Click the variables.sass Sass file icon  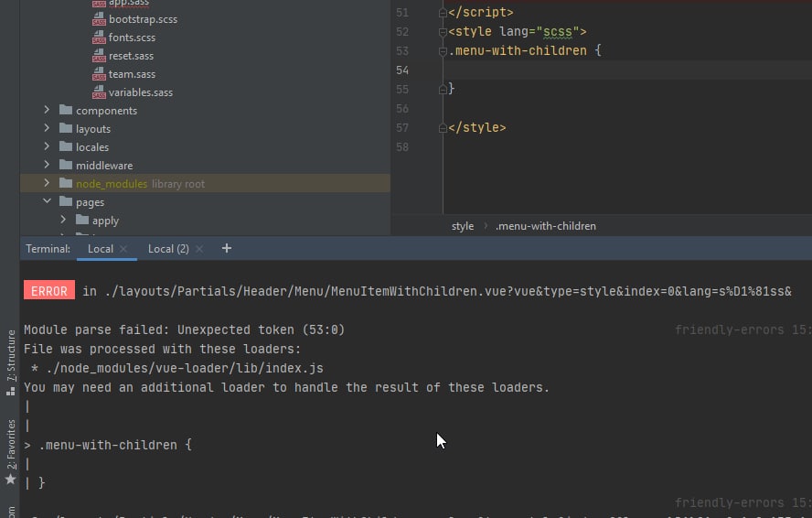(x=99, y=92)
